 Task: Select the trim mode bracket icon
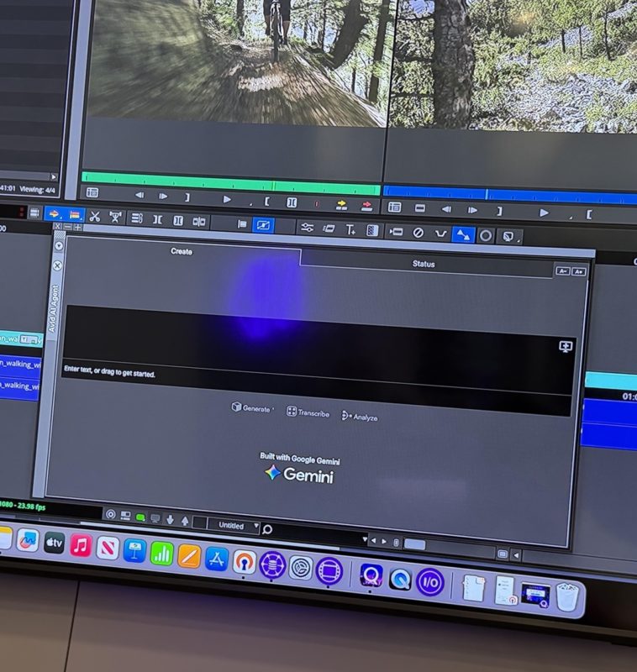click(157, 220)
